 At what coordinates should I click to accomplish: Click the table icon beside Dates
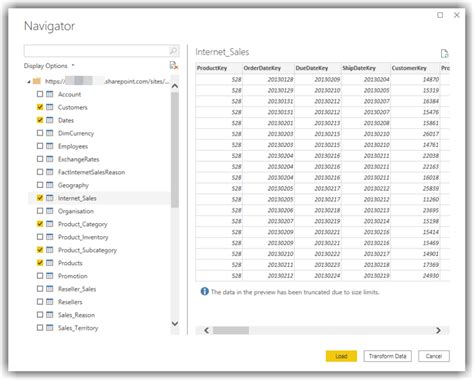[x=50, y=120]
